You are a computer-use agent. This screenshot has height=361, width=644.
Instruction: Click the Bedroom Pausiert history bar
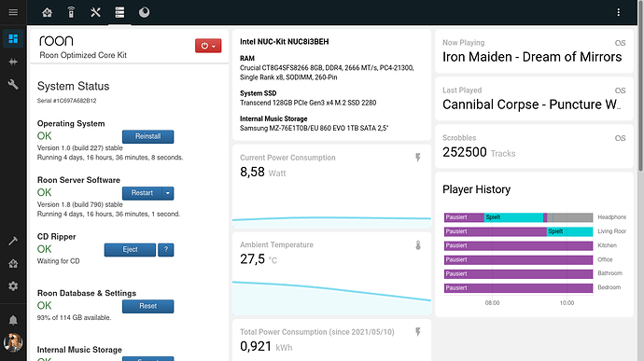(x=518, y=288)
